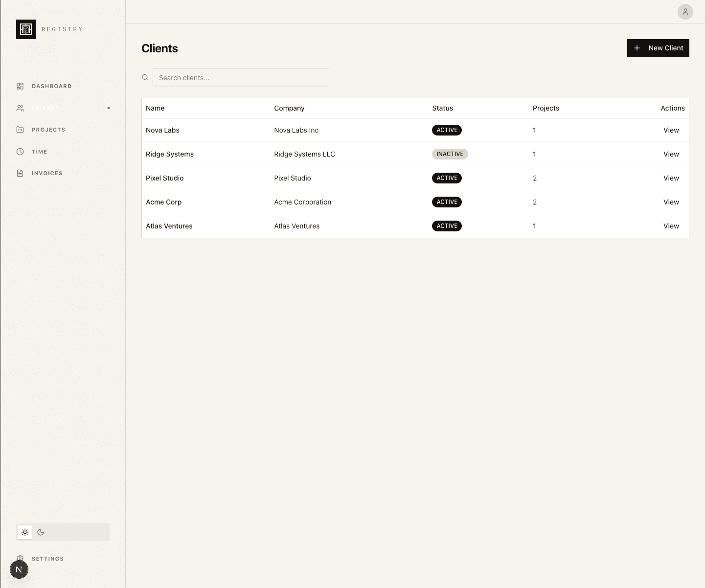Click the Registry logo at top left
This screenshot has height=588, width=705.
(x=25, y=29)
